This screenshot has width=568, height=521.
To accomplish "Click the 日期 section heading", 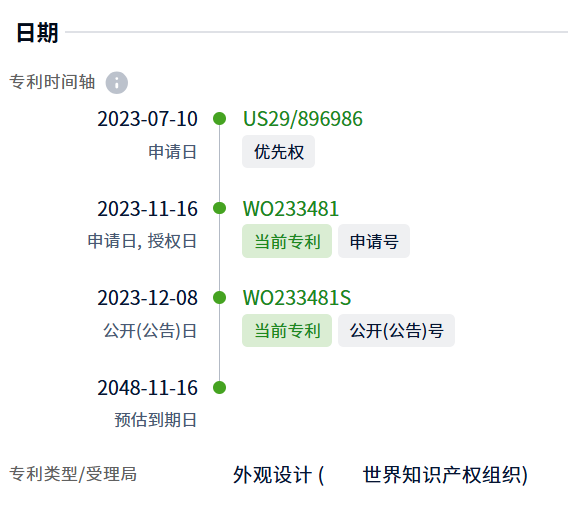I will click(x=37, y=33).
